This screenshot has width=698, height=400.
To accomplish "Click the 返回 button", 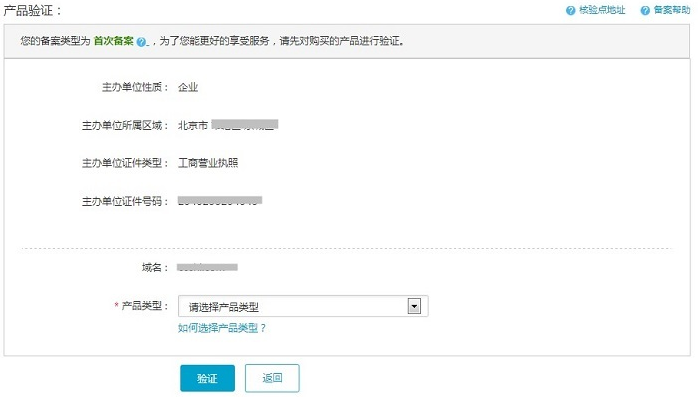I will coord(272,378).
